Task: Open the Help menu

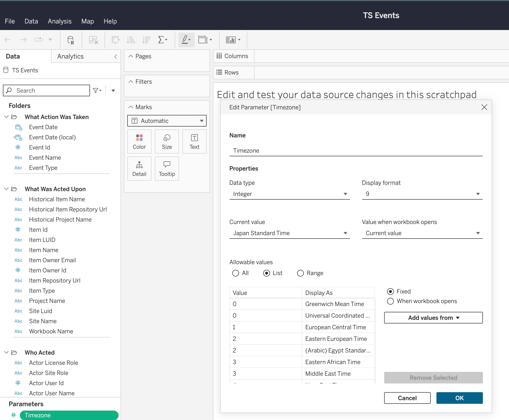Action: point(110,21)
